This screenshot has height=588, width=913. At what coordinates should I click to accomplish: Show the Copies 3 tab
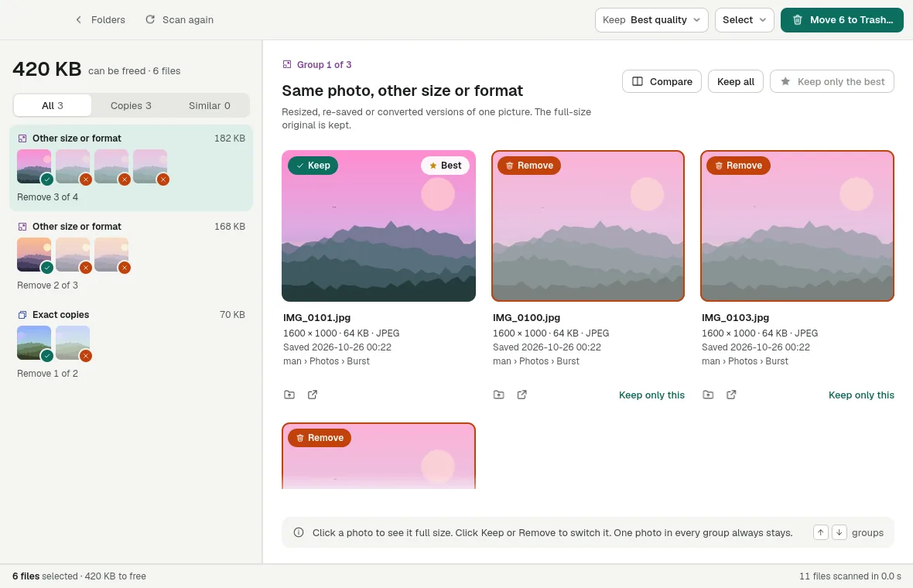131,105
